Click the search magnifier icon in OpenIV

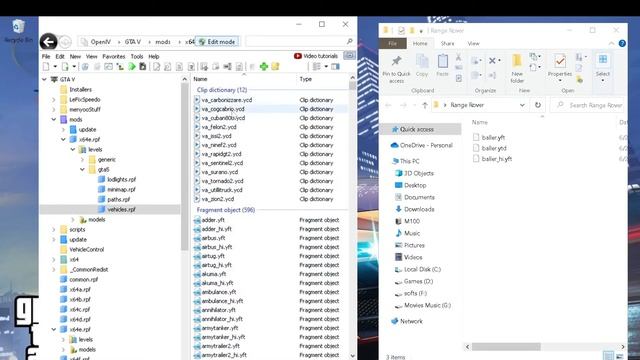click(349, 41)
